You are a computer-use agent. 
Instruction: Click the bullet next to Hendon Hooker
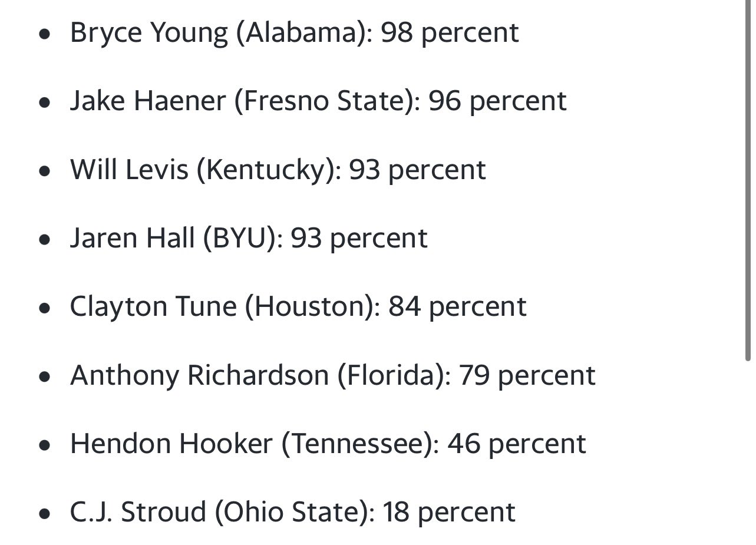coord(45,445)
